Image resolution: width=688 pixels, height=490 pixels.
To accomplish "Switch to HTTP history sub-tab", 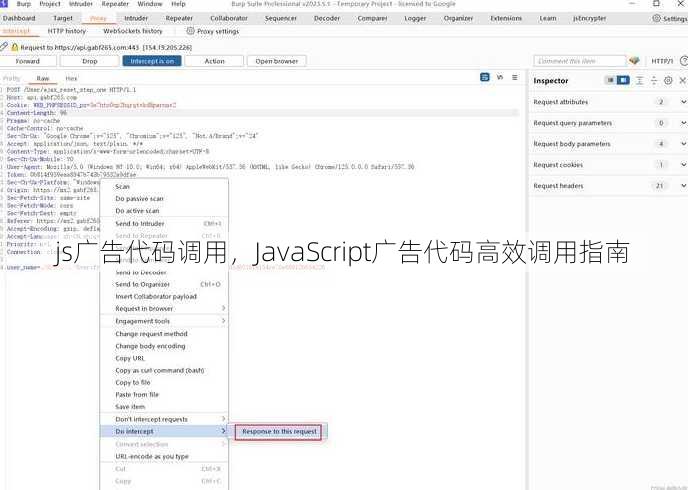I will pyautogui.click(x=67, y=31).
